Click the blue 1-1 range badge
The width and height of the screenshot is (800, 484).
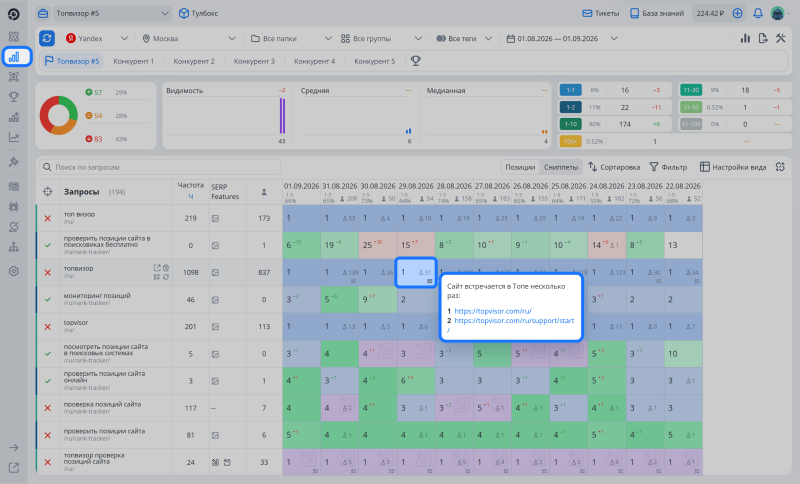pyautogui.click(x=570, y=90)
